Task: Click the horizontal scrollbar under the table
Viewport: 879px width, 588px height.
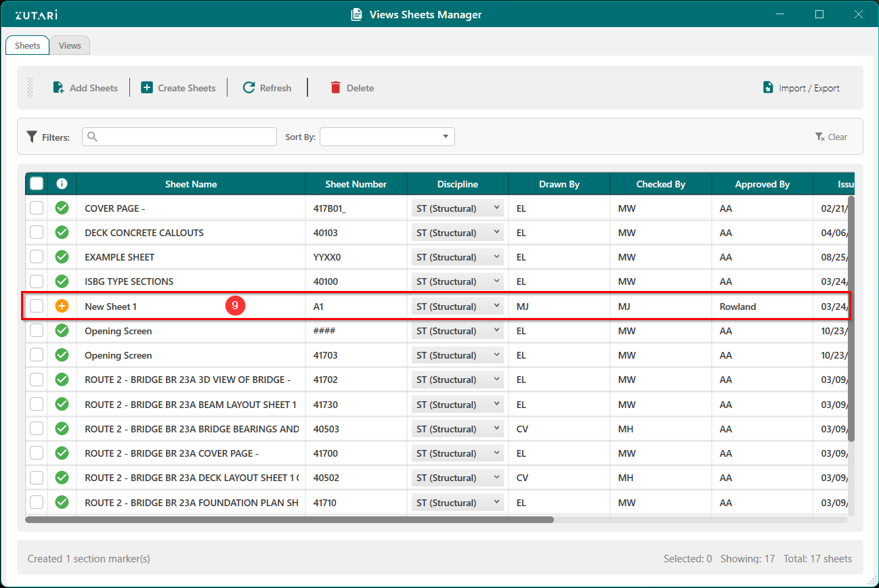Action: (x=289, y=520)
